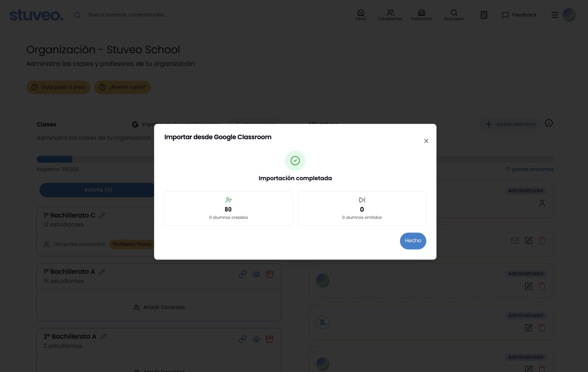Image resolution: width=588 pixels, height=372 pixels.
Task: Click the Administrador badge on the S. member card
Action: pos(526,316)
